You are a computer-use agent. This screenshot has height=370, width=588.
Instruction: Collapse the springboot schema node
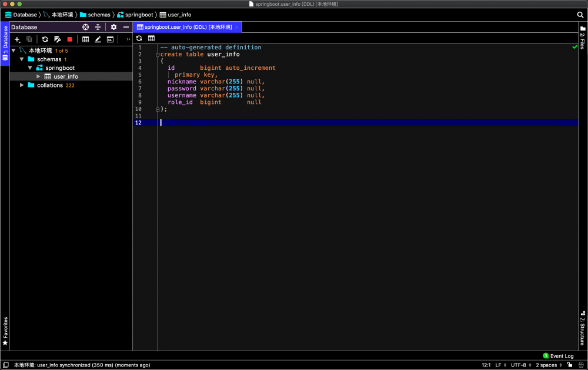[30, 68]
